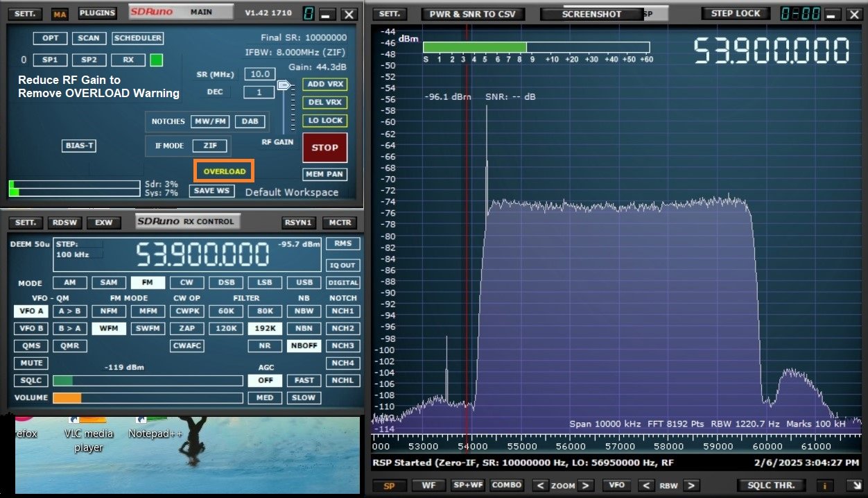Click the SQLC THR. button

coord(772,486)
